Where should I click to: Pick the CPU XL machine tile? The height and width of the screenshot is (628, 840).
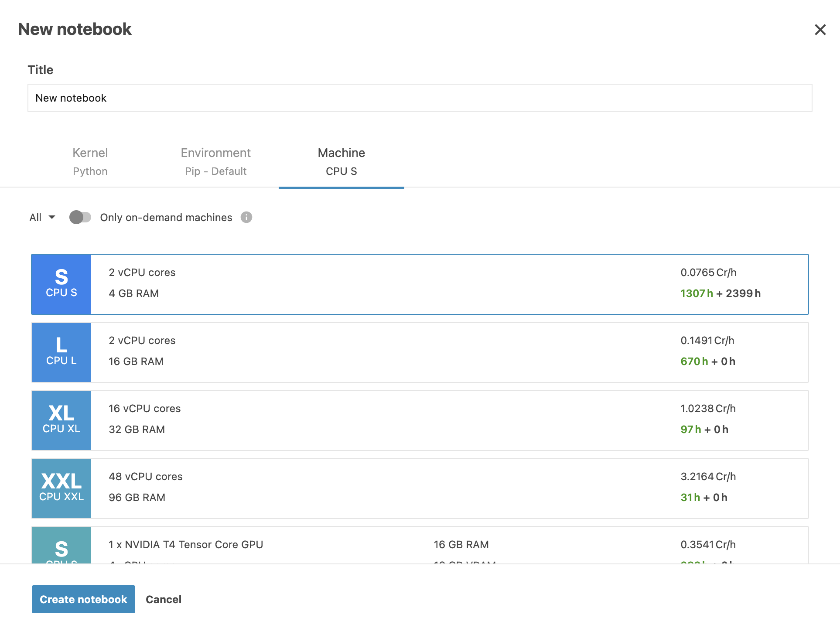tap(61, 420)
